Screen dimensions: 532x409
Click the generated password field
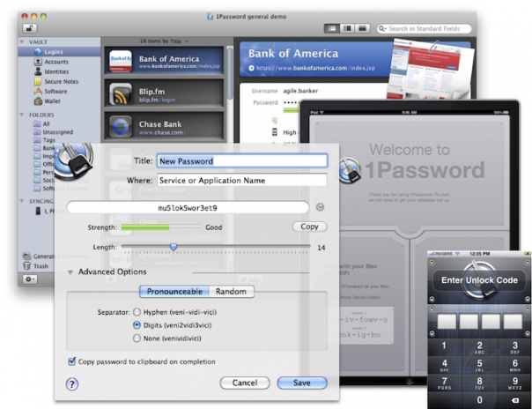coord(188,208)
